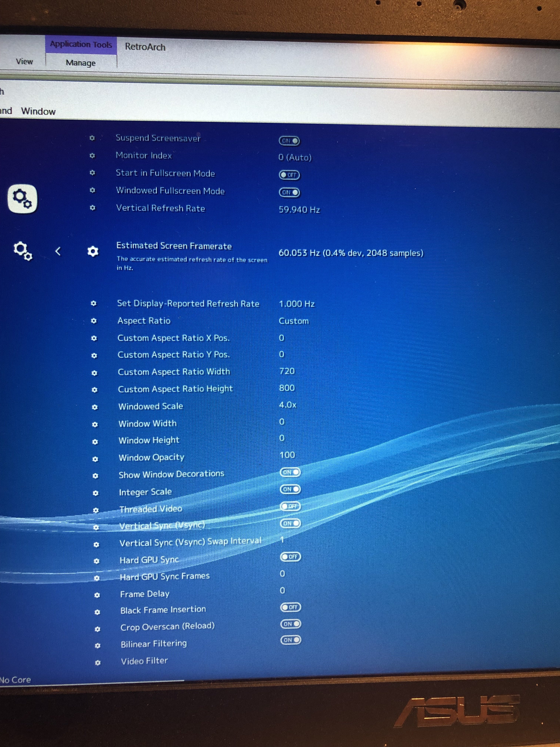
Task: Select the Frame Delay setting label
Action: tap(145, 594)
